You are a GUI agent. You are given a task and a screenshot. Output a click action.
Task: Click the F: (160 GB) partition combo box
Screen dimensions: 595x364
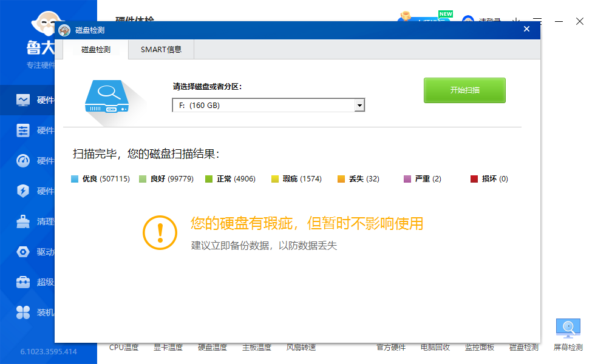point(263,106)
